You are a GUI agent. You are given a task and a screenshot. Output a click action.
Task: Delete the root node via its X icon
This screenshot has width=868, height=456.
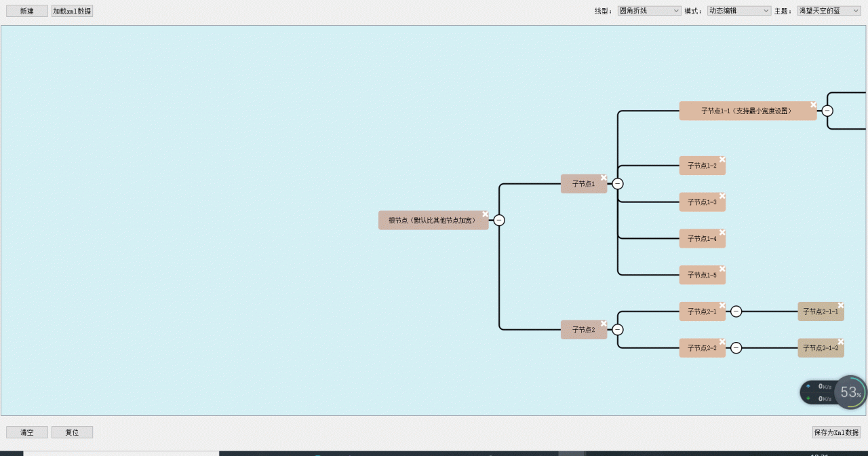pos(485,214)
